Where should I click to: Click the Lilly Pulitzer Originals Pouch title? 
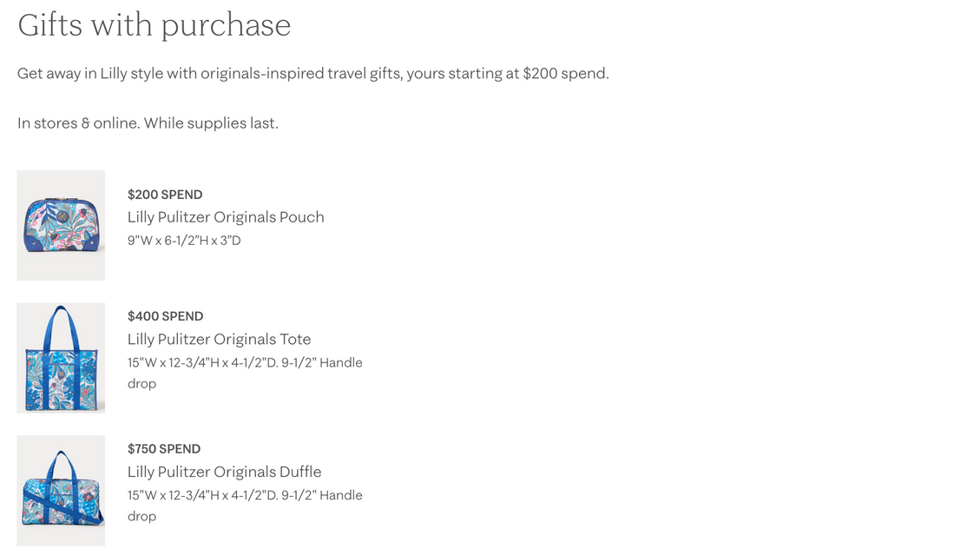coord(226,217)
